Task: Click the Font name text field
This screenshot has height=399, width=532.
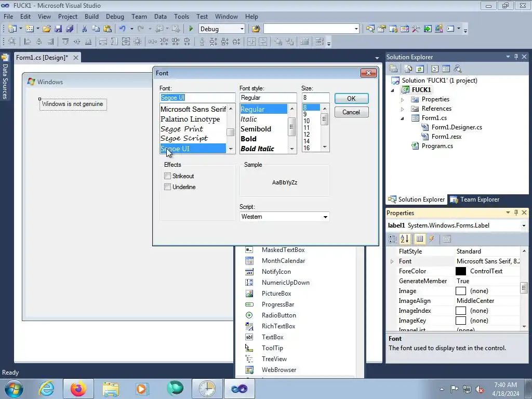Action: pyautogui.click(x=197, y=98)
